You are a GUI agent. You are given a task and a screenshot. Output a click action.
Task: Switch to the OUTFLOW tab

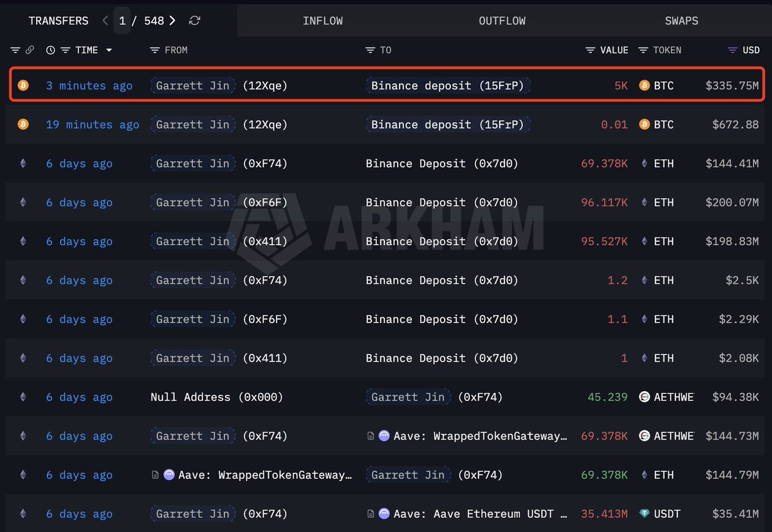[502, 21]
